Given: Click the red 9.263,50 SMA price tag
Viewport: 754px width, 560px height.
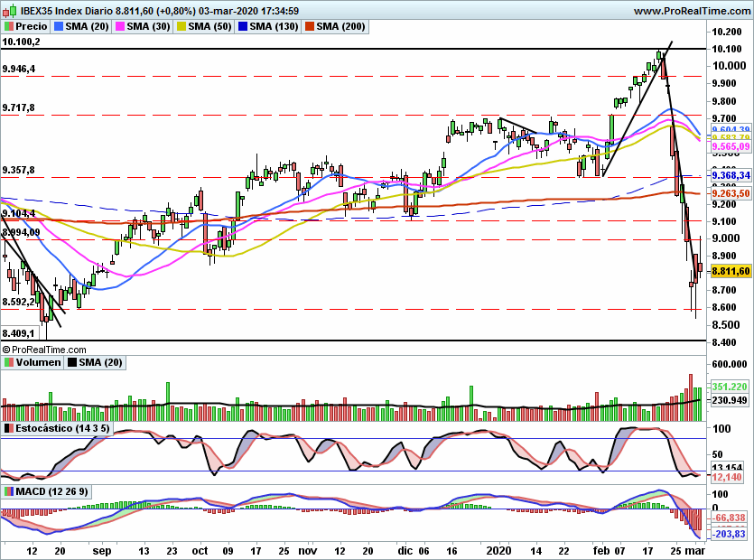Looking at the screenshot, I should (x=731, y=193).
